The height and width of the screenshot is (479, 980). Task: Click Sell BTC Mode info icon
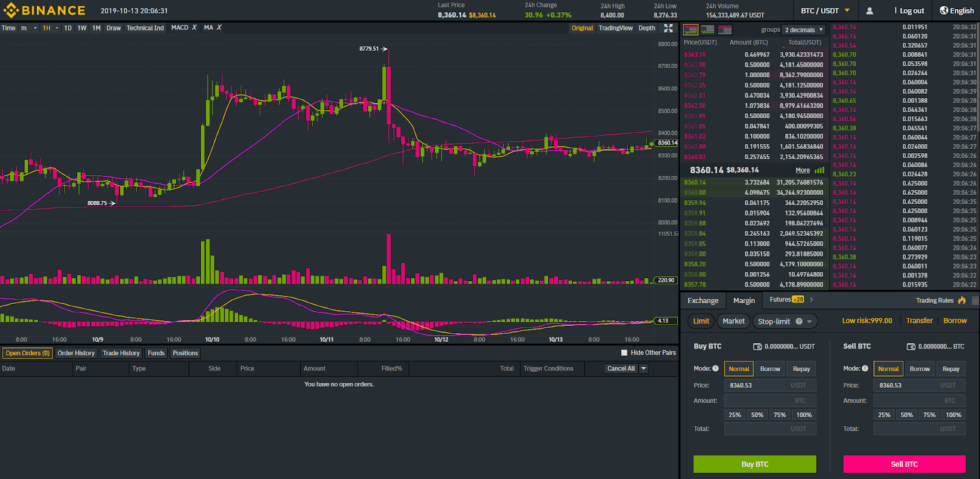coord(865,368)
